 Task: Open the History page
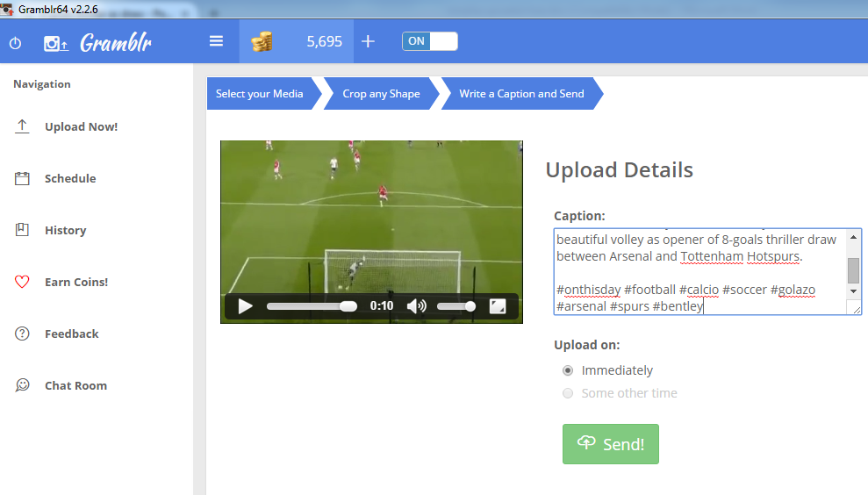click(x=65, y=230)
